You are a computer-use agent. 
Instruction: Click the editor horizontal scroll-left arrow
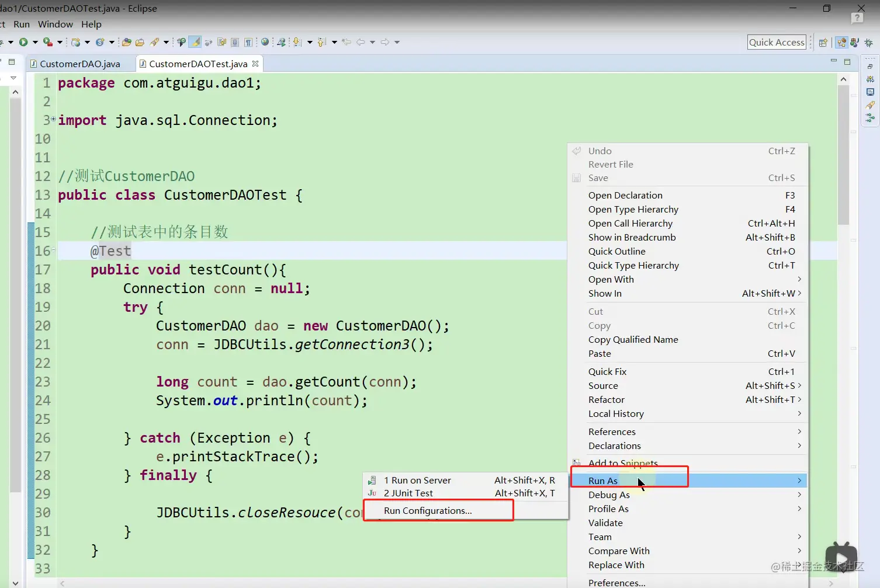(62, 583)
